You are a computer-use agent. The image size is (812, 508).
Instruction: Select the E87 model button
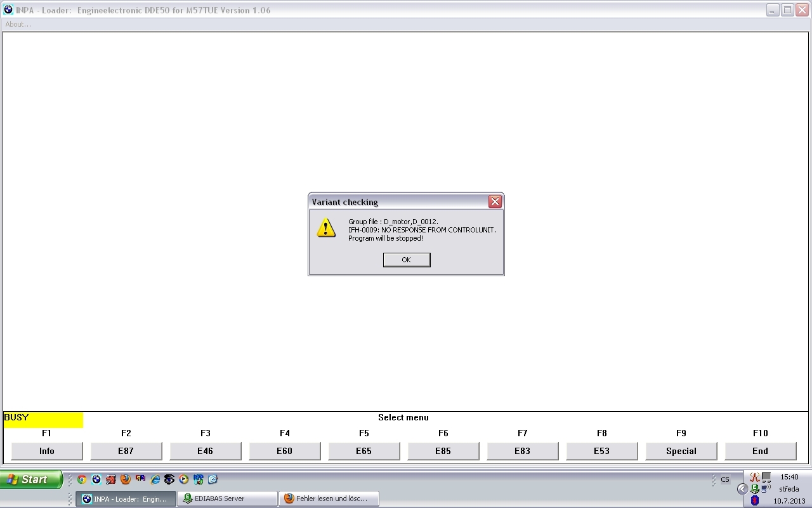click(x=126, y=451)
